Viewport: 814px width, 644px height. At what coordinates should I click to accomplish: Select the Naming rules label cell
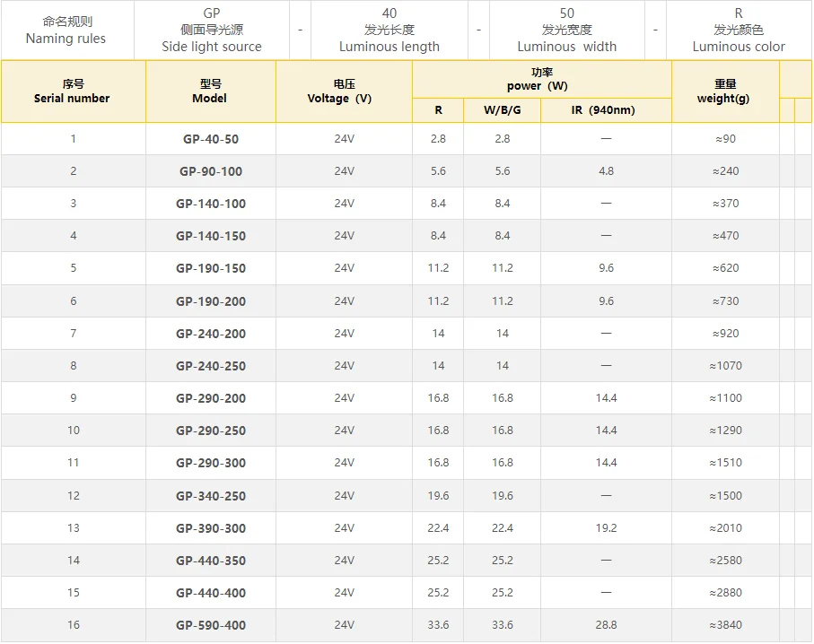[66, 30]
